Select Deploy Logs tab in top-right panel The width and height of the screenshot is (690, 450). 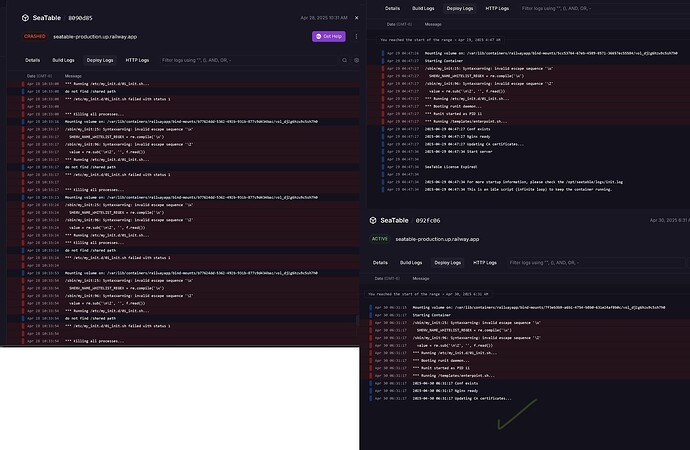460,8
